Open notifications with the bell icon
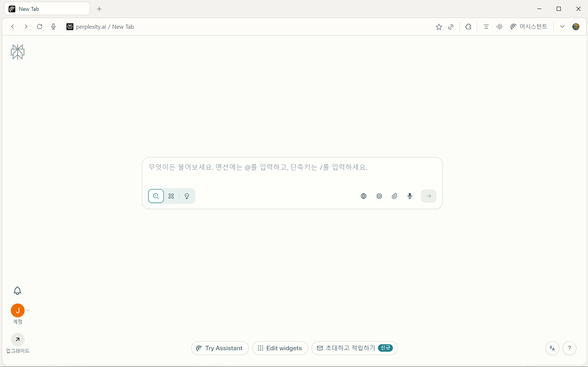 [18, 290]
